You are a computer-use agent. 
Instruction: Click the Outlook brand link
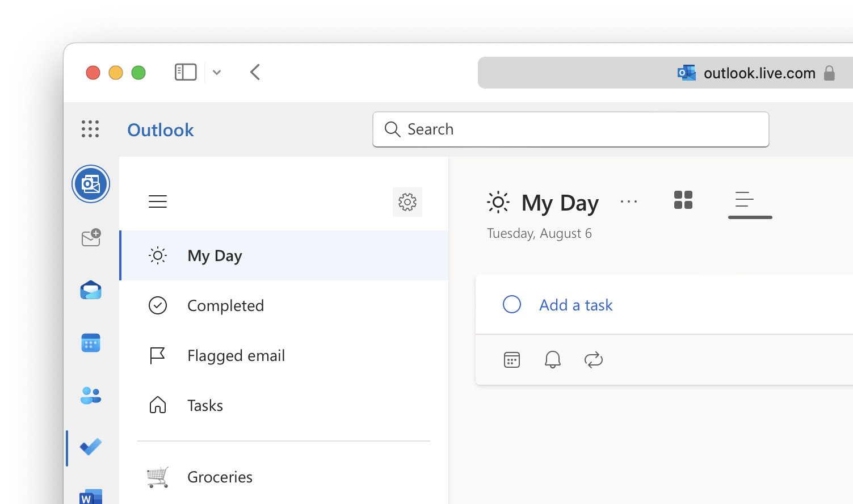161,130
